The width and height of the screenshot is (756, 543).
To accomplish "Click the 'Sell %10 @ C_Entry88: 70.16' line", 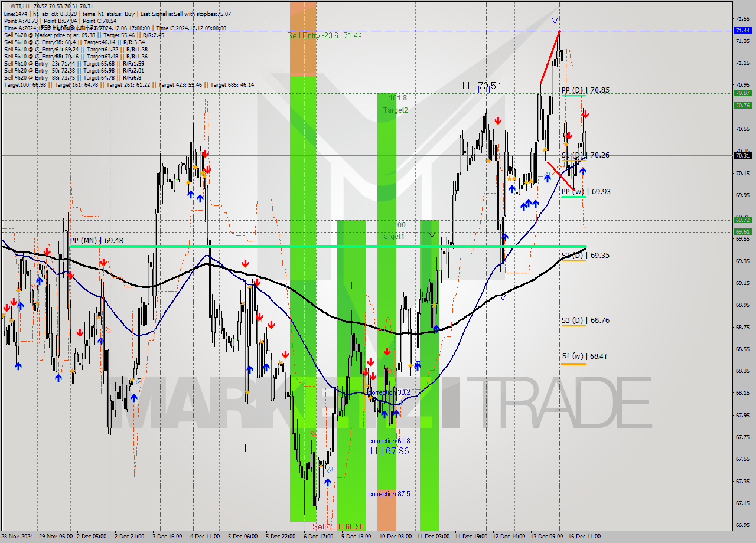I will [x=76, y=56].
